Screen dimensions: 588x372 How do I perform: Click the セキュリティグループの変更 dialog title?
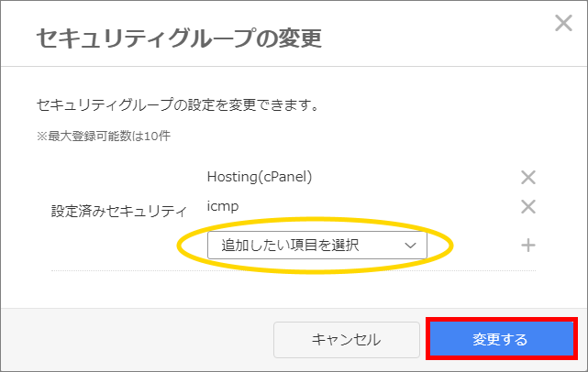click(179, 38)
